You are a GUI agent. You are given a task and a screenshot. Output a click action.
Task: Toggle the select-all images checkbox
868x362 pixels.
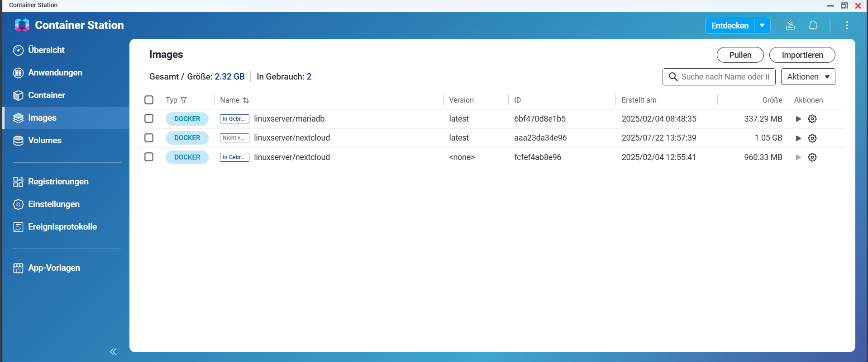point(149,100)
